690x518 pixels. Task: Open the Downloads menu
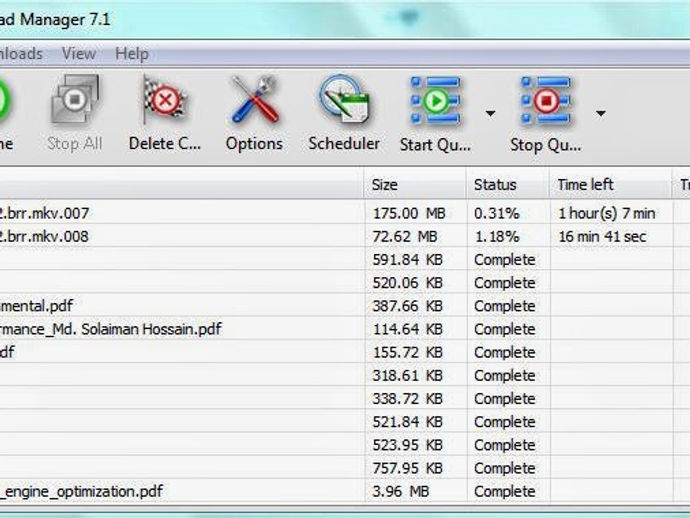coord(21,54)
